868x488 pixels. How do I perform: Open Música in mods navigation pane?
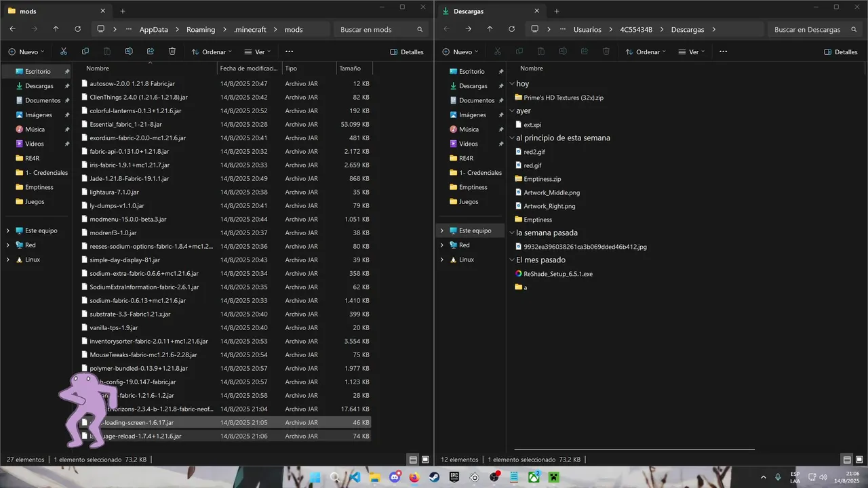[35, 129]
